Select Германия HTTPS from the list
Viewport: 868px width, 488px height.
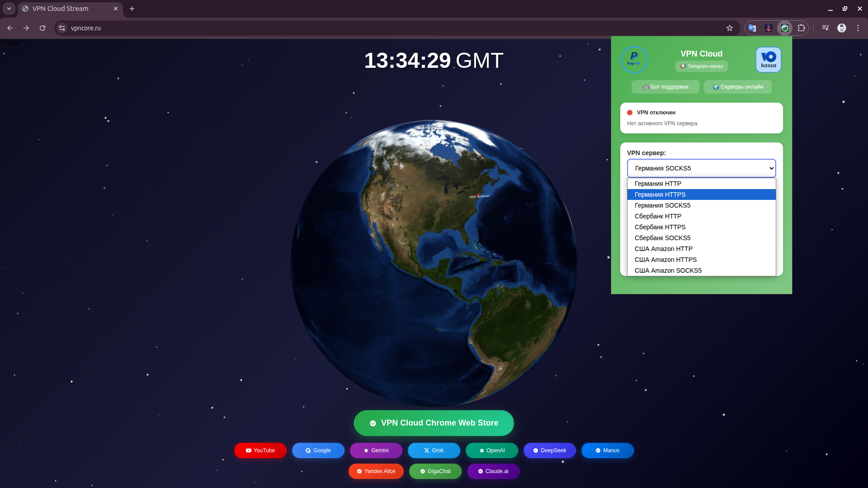coord(702,194)
